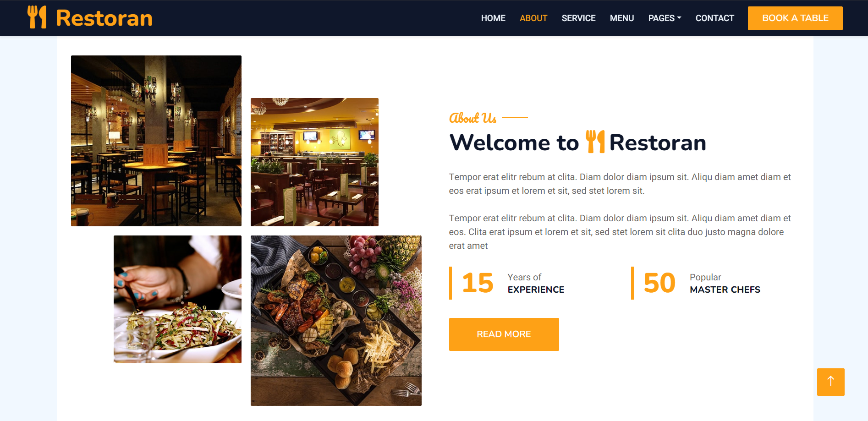Click the Restoran brand name in the navbar
The height and width of the screenshot is (421, 868).
click(104, 18)
